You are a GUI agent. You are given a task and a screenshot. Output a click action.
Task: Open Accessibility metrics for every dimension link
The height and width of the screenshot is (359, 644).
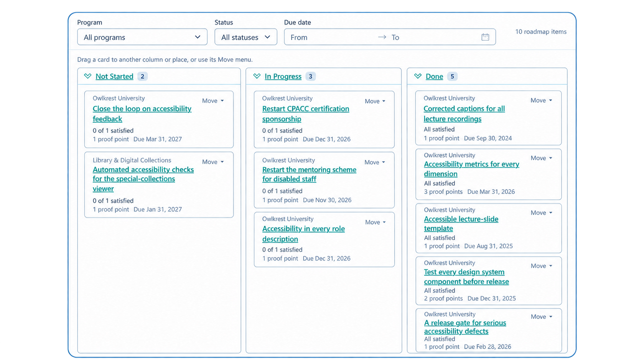pyautogui.click(x=471, y=169)
